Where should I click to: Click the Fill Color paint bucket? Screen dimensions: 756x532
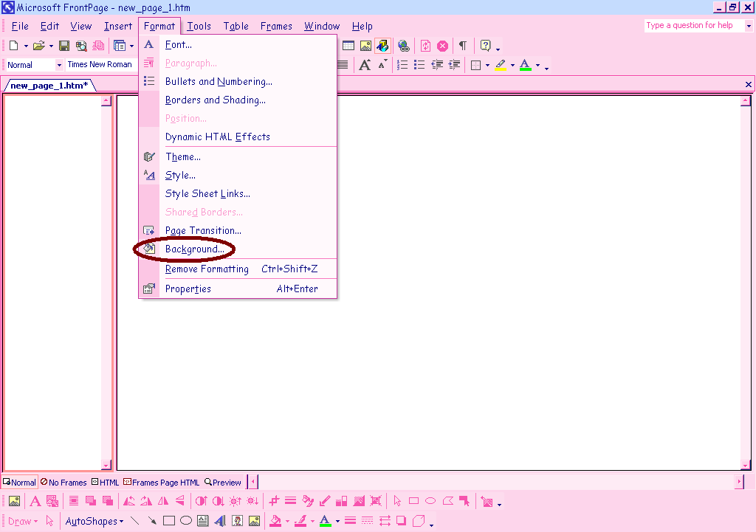275,521
